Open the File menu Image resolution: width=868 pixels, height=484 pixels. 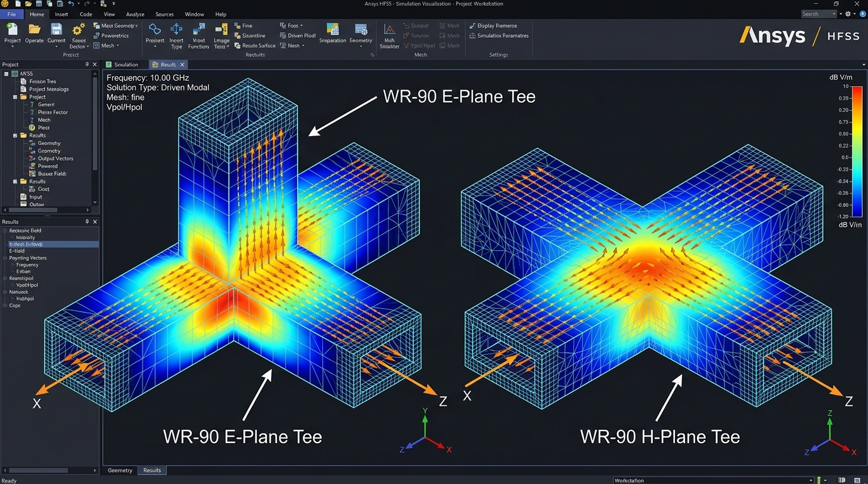[11, 14]
